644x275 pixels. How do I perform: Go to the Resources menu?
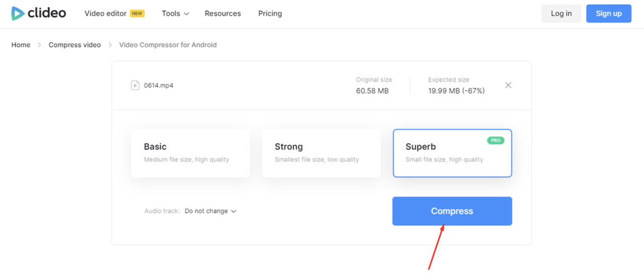coord(222,14)
